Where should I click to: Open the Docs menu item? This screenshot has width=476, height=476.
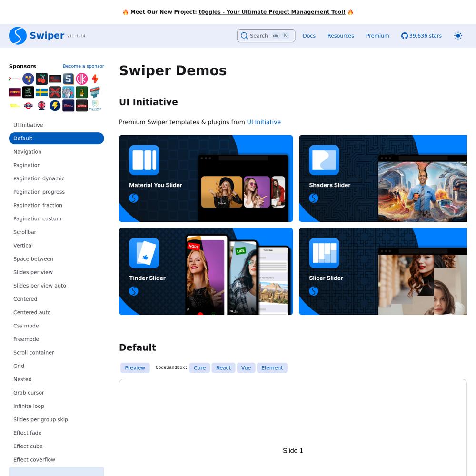pyautogui.click(x=309, y=36)
